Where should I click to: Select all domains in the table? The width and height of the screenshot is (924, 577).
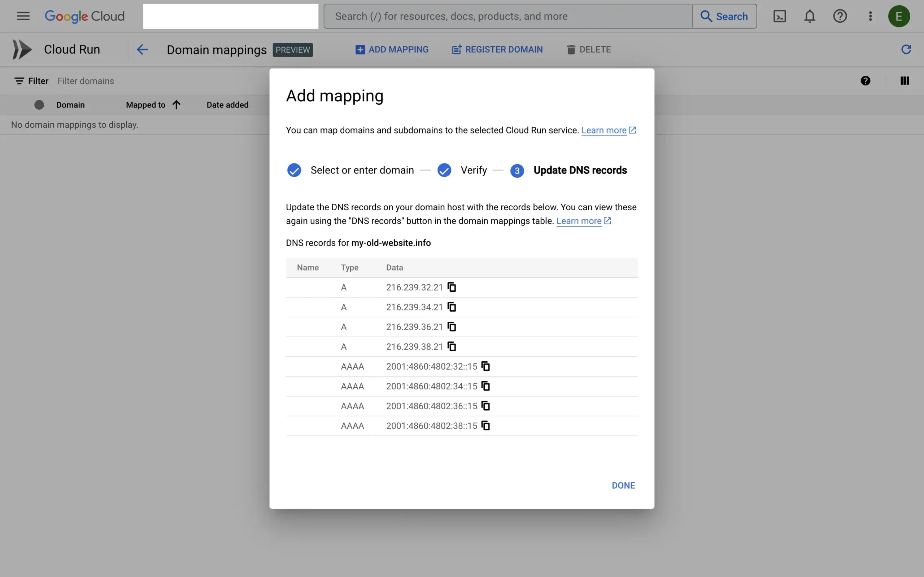tap(39, 105)
